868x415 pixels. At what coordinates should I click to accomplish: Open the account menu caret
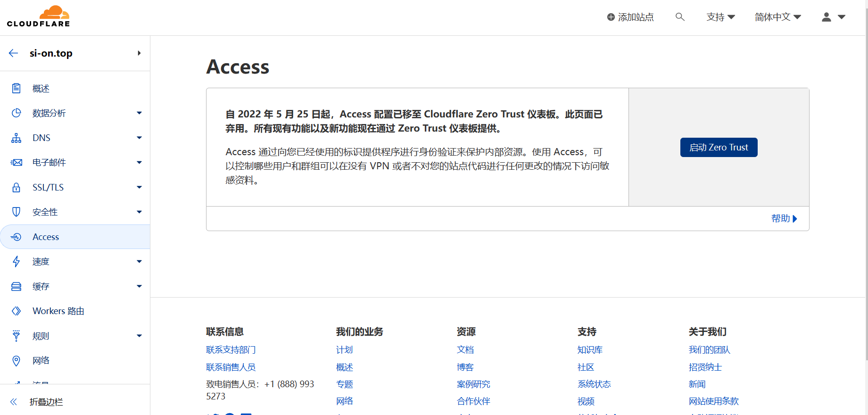tap(842, 17)
